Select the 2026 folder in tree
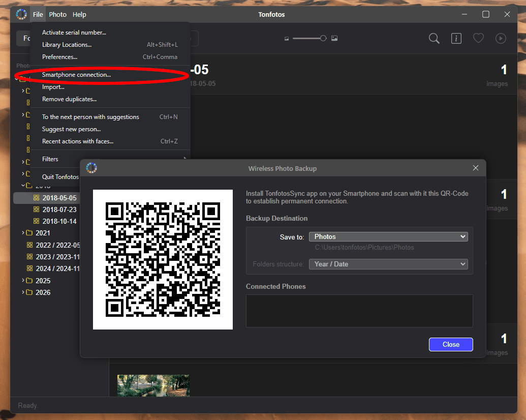The height and width of the screenshot is (420, 526). pyautogui.click(x=43, y=292)
